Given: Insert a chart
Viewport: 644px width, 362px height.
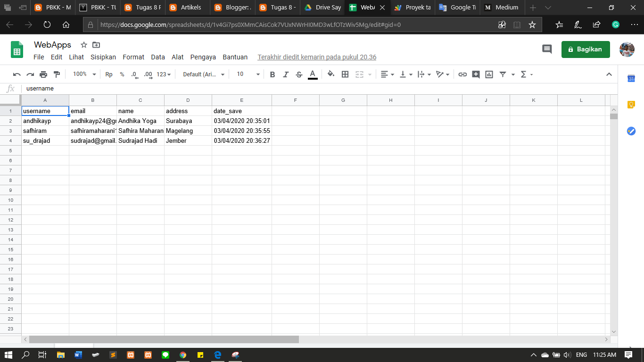Looking at the screenshot, I should (x=489, y=74).
